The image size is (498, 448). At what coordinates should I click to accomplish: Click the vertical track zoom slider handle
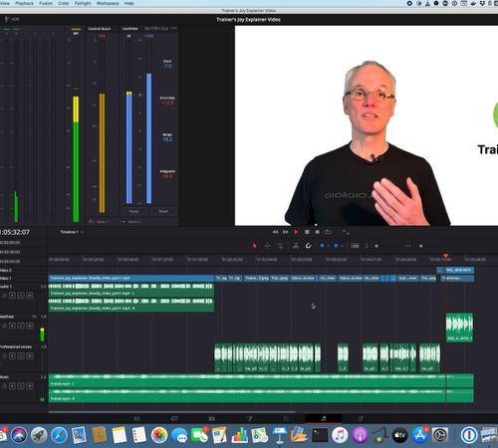[376, 246]
